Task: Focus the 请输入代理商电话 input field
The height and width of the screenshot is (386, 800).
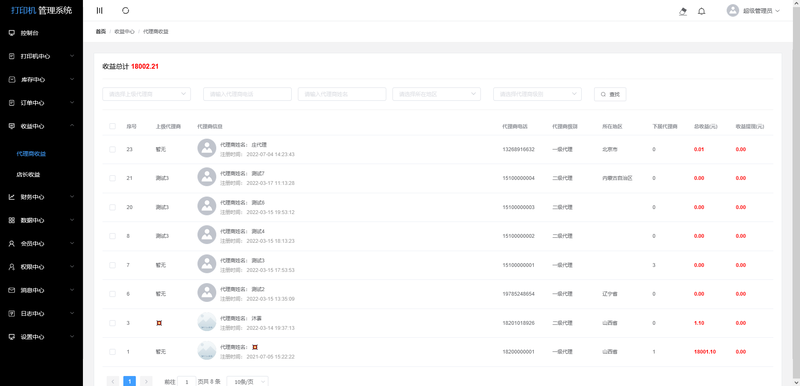Action: [247, 94]
